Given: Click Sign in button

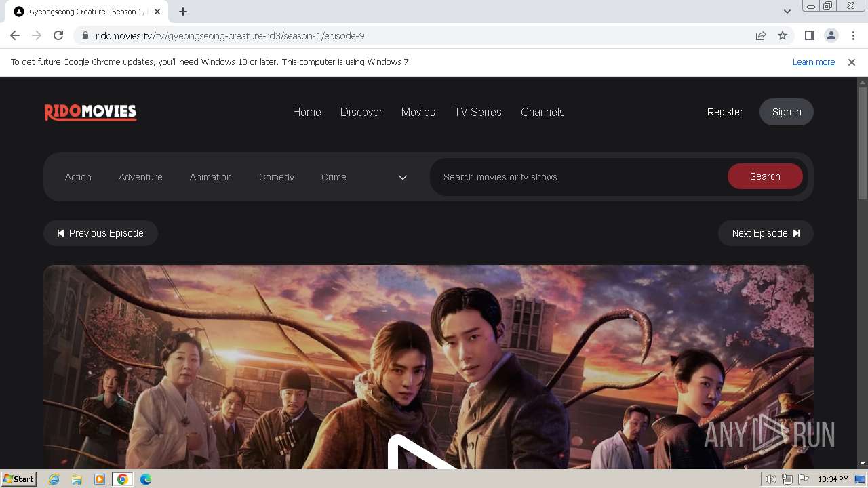Looking at the screenshot, I should [x=787, y=112].
